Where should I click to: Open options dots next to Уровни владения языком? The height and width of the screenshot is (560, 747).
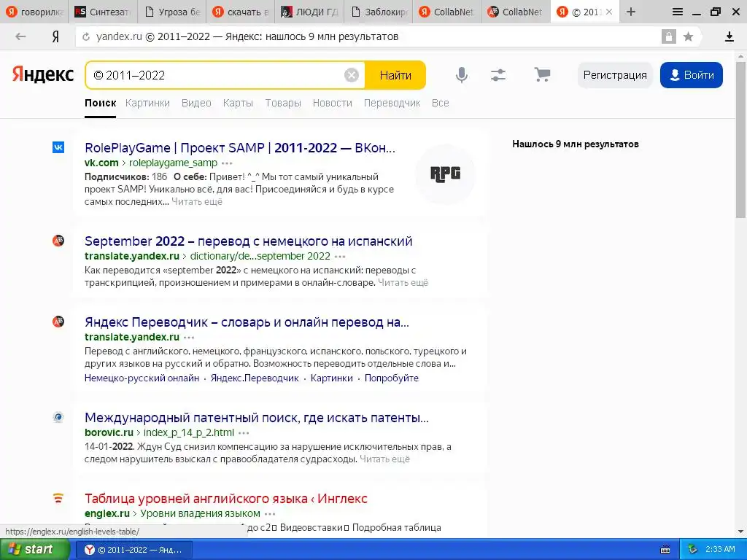pos(270,514)
